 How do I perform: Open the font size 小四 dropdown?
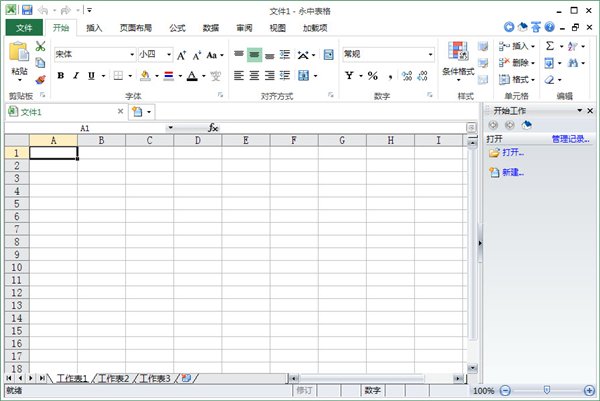click(x=169, y=55)
